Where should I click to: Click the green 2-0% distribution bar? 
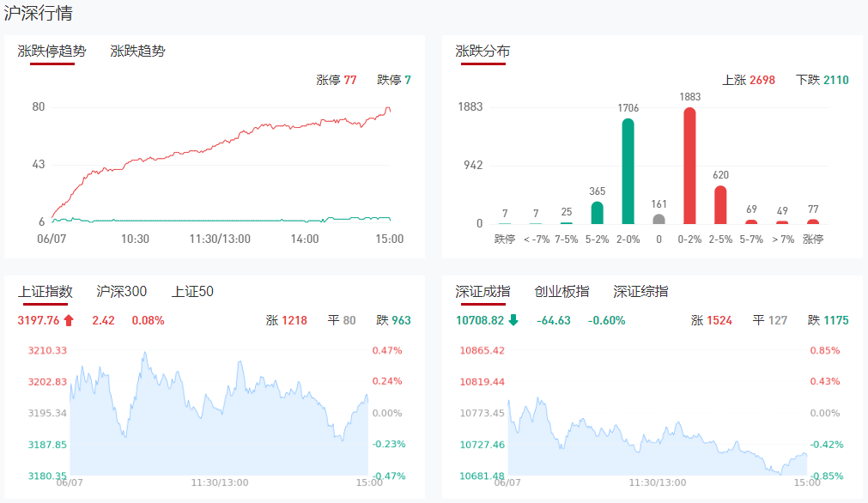628,171
